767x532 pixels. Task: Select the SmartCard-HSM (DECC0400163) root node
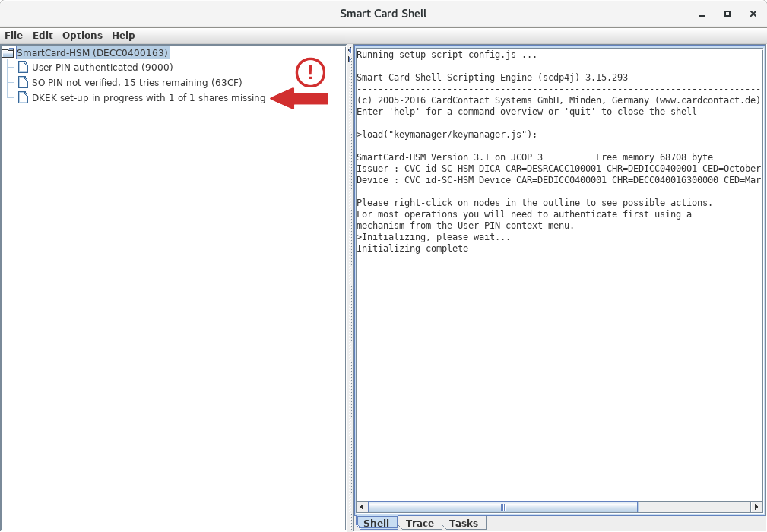point(93,52)
